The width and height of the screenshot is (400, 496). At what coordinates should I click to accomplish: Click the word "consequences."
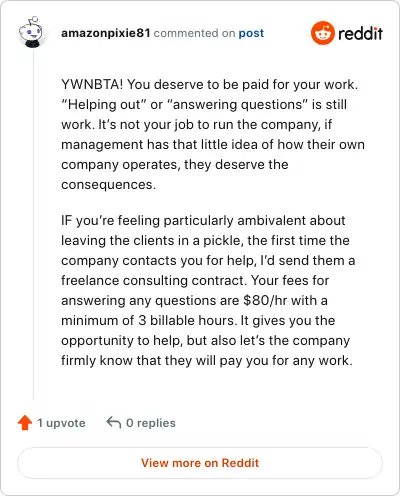click(108, 185)
